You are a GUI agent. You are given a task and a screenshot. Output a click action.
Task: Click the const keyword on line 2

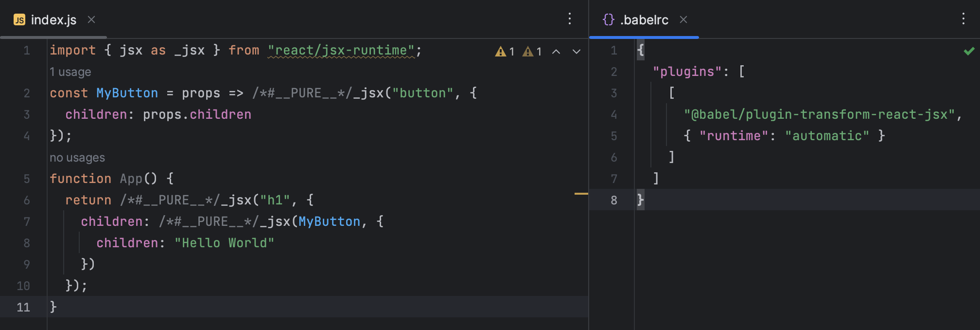69,93
